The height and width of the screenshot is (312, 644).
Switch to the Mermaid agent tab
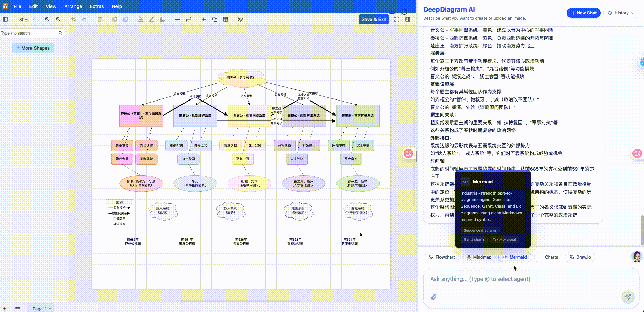pyautogui.click(x=514, y=257)
